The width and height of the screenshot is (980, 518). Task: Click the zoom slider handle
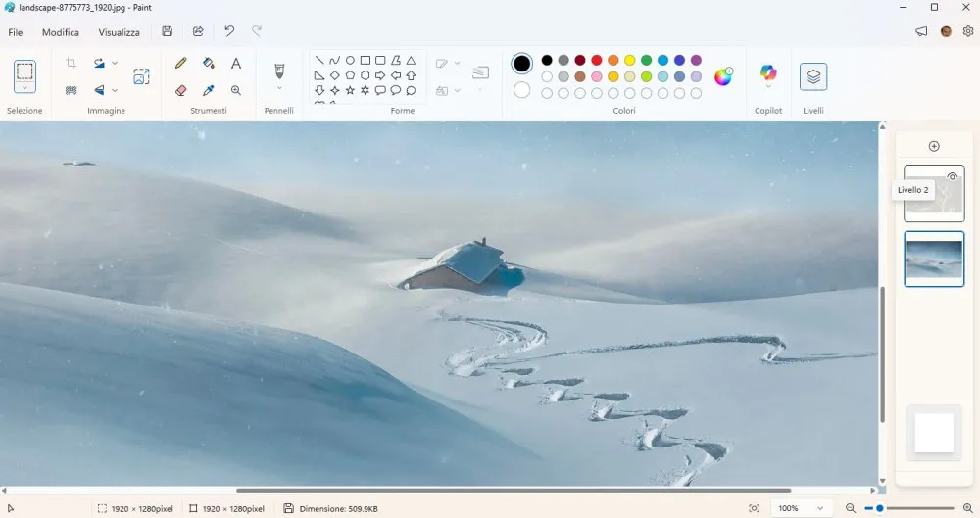[x=879, y=508]
